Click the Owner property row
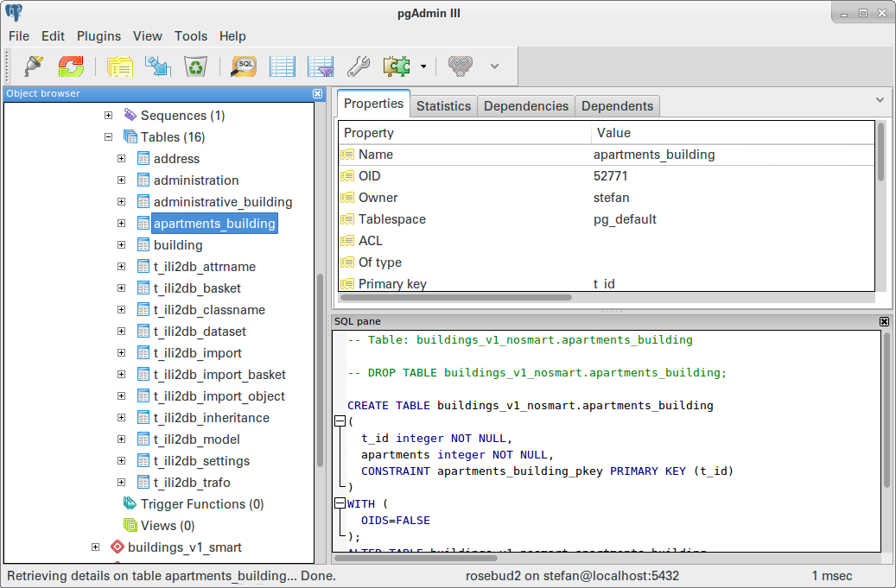This screenshot has height=588, width=896. (x=607, y=198)
